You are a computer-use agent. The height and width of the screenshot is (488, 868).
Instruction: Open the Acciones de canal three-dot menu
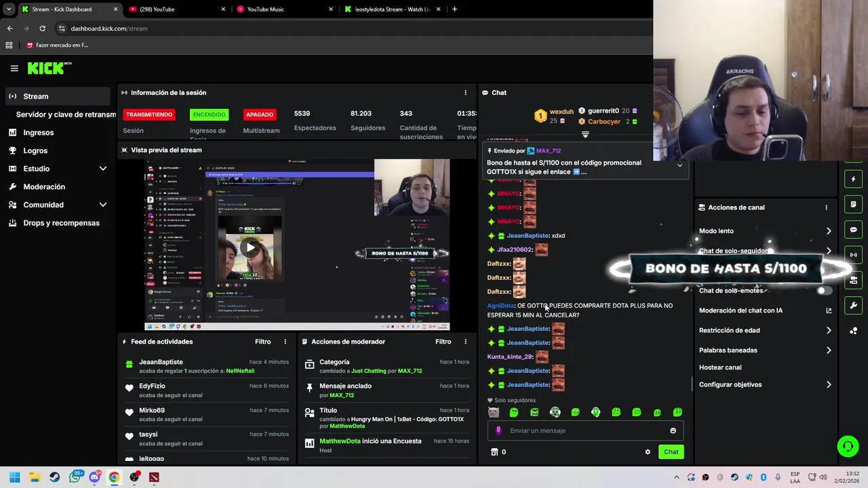point(826,207)
